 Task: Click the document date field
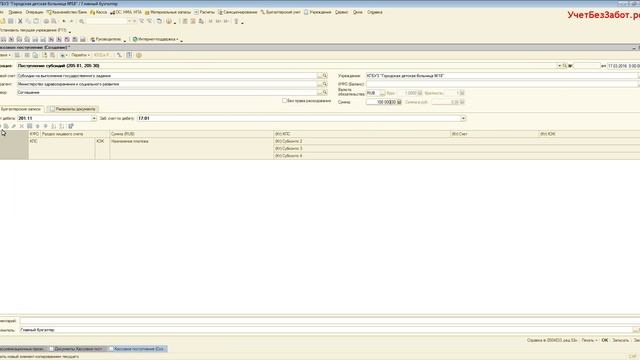coord(623,66)
